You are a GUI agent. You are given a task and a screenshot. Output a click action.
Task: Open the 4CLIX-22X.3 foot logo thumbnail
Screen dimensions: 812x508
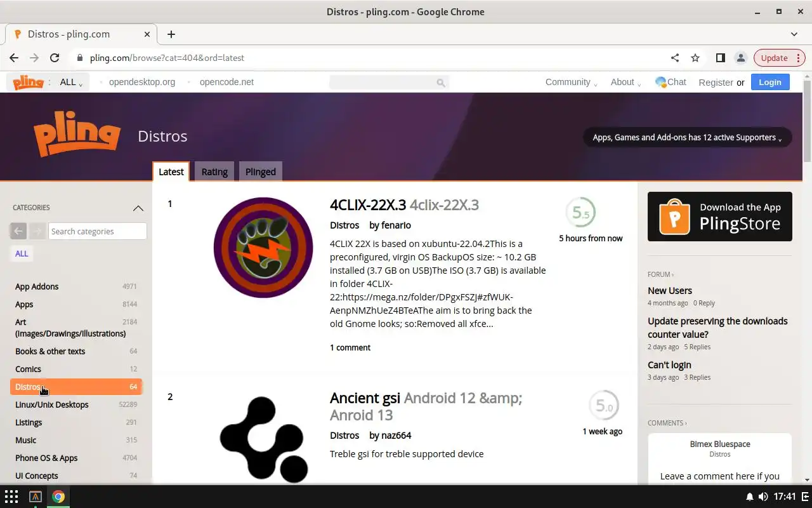(263, 248)
